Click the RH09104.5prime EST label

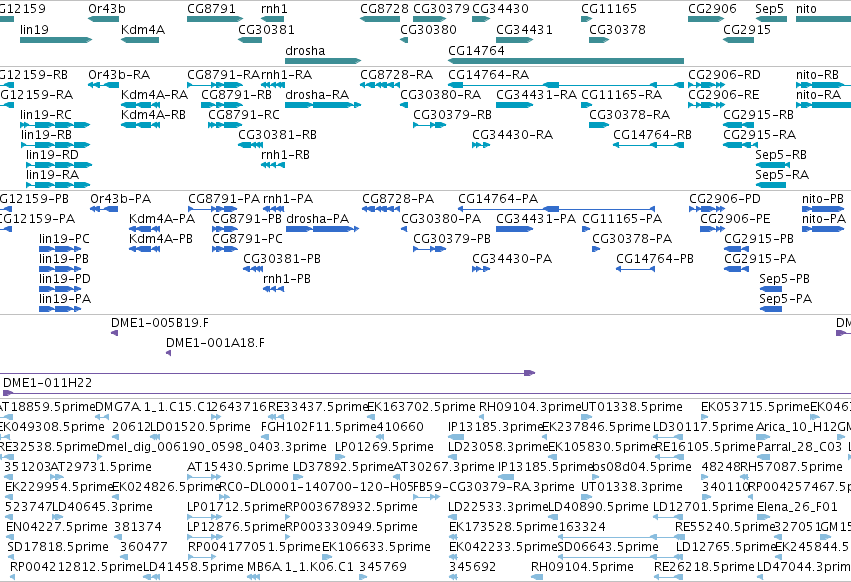point(582,567)
